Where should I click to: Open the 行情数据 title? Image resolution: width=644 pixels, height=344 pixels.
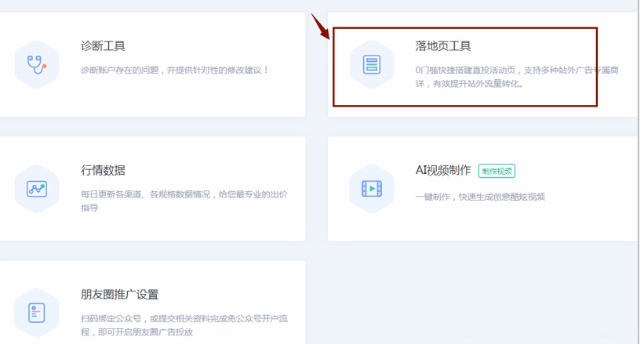tap(103, 170)
